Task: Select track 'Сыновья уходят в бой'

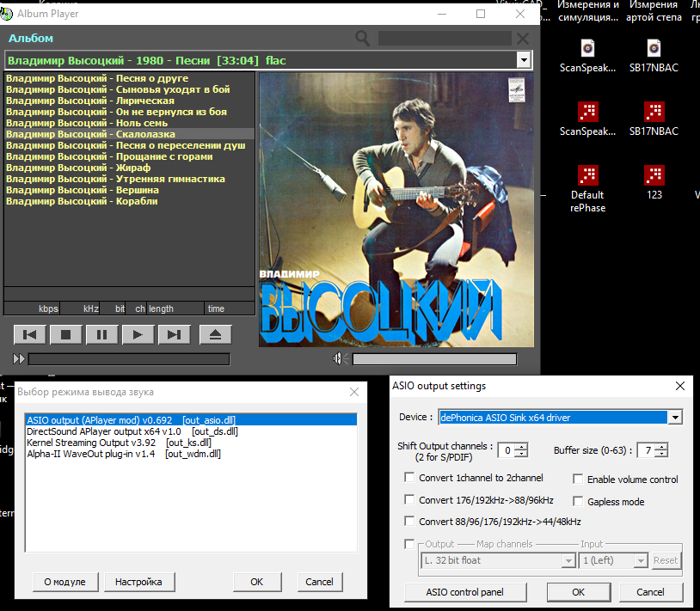Action: click(130, 89)
